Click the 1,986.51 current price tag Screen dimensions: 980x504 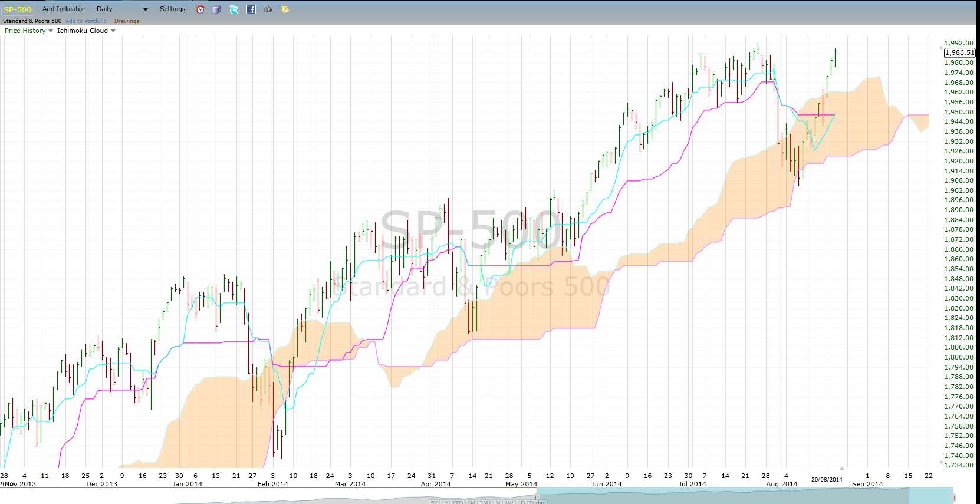pyautogui.click(x=959, y=52)
